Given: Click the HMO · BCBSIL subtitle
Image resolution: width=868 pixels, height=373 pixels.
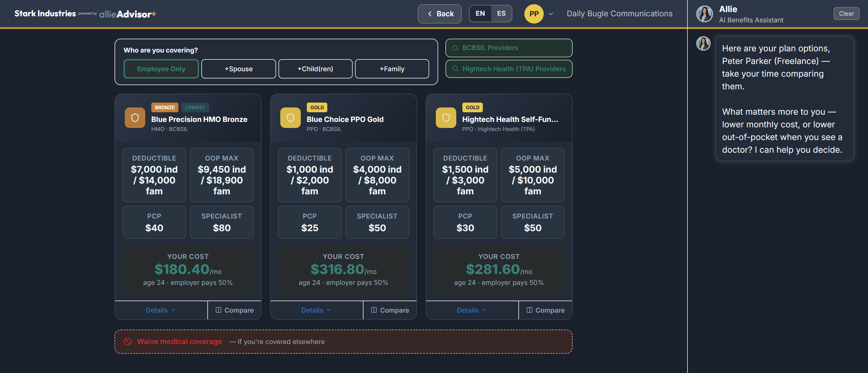Looking at the screenshot, I should (169, 129).
